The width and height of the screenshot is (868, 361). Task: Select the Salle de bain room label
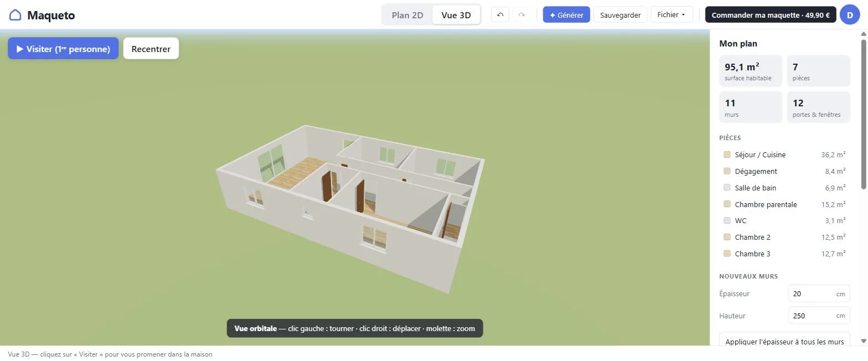point(756,188)
